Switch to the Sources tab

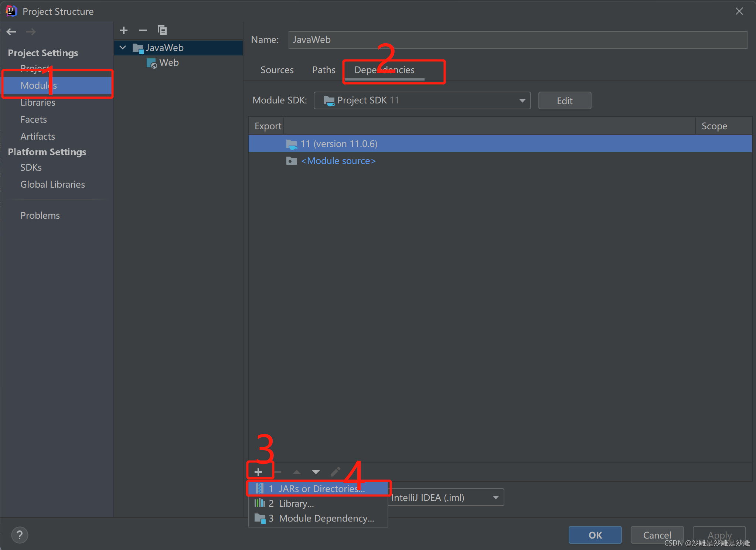[x=277, y=70]
